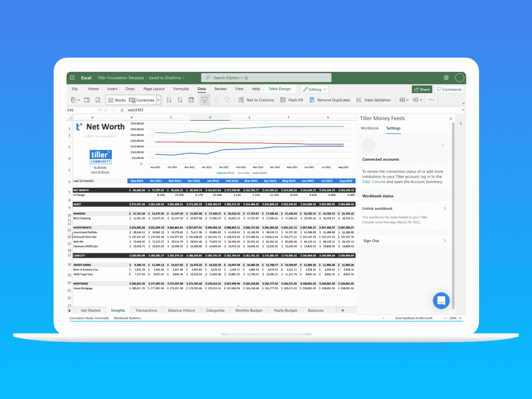Open the ribbon overflow three-dots menu
The image size is (532, 399).
(431, 100)
